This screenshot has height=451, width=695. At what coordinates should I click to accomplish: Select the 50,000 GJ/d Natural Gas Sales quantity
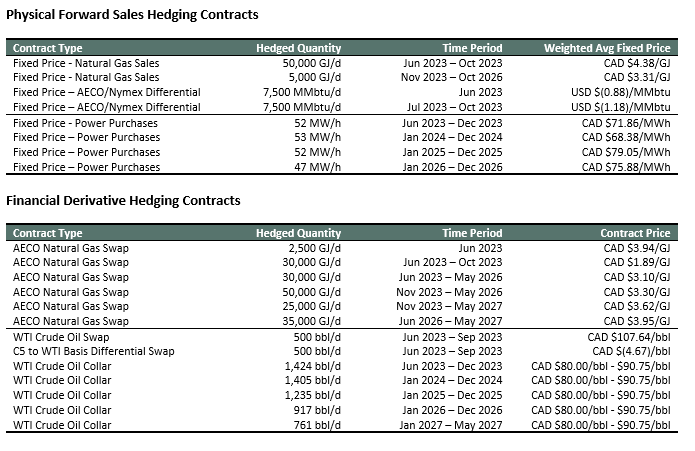coord(312,63)
